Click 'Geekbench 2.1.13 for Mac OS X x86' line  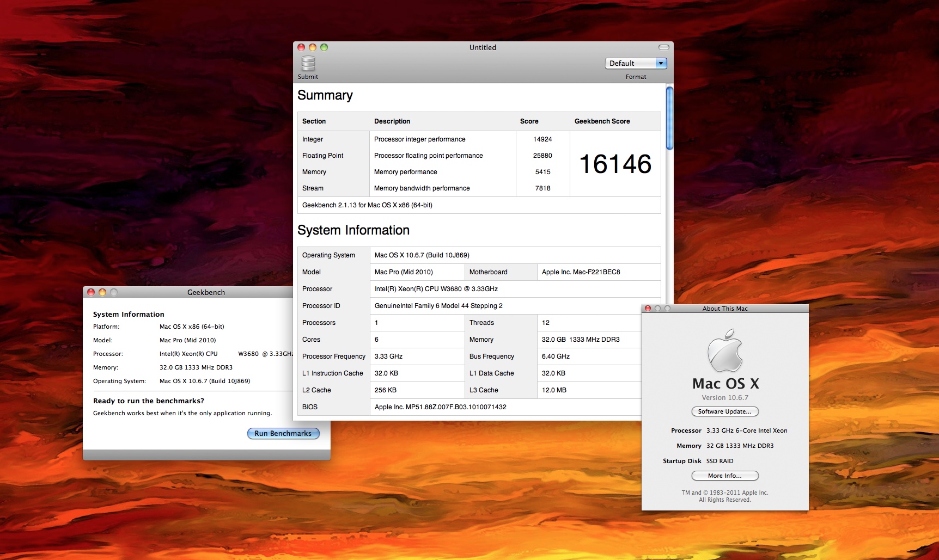tap(367, 205)
